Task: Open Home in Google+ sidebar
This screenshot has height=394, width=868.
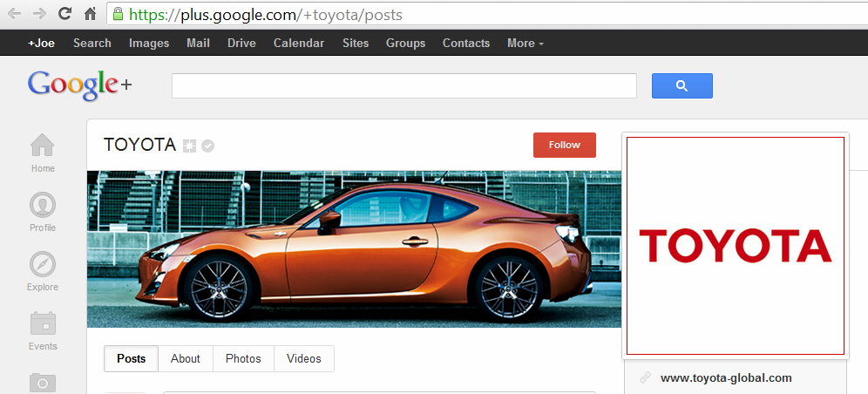Action: pos(43,153)
